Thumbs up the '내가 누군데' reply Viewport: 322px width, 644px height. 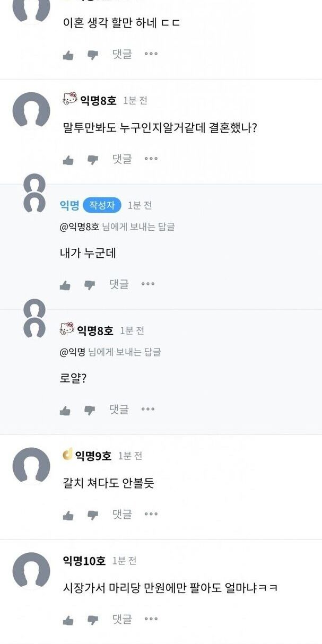[x=65, y=285]
